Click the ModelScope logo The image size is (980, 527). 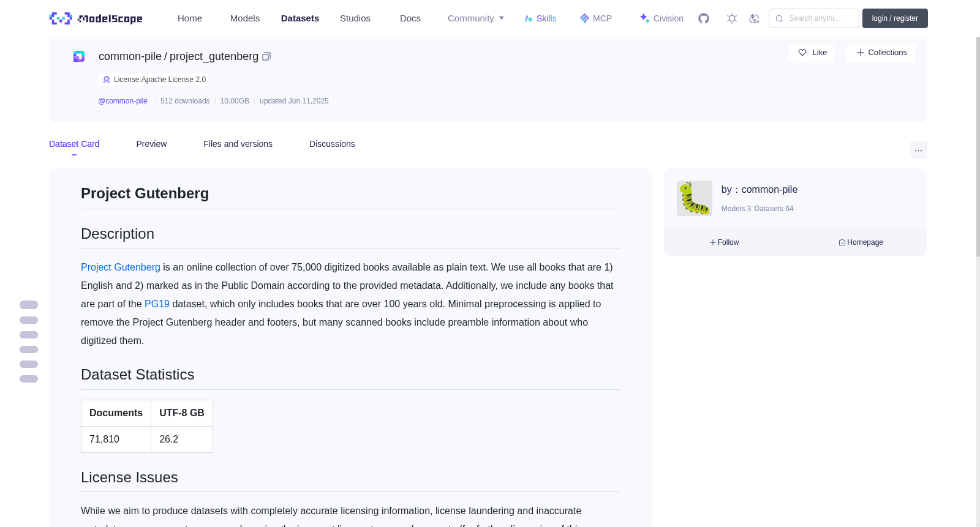pyautogui.click(x=96, y=18)
